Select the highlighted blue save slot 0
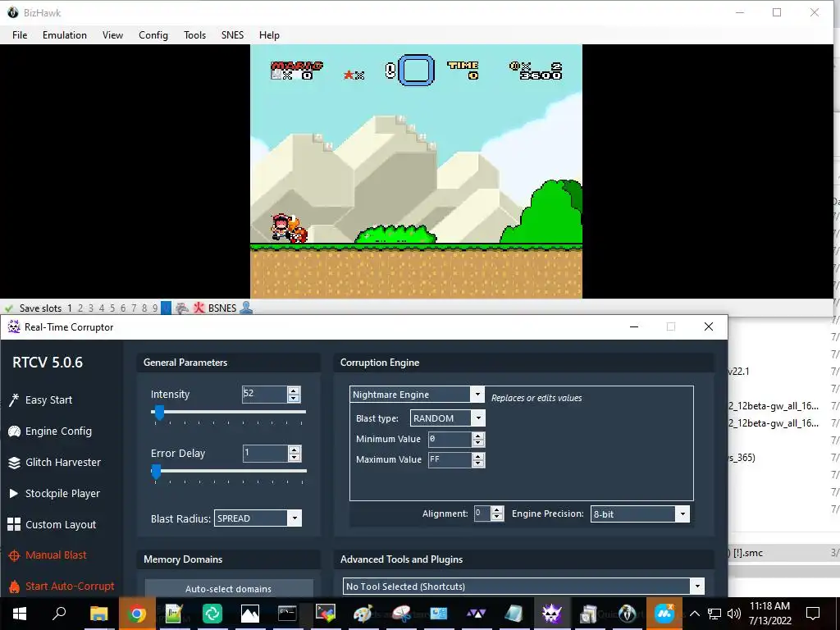Screen dimensions: 840x630 [166, 308]
